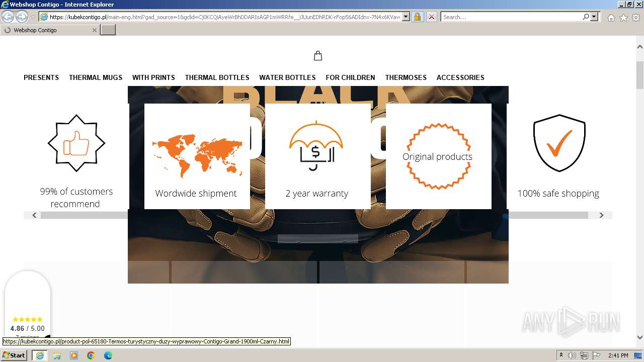Viewport: 644px width, 362px height.
Task: Open a new blank tab
Action: pos(108,30)
